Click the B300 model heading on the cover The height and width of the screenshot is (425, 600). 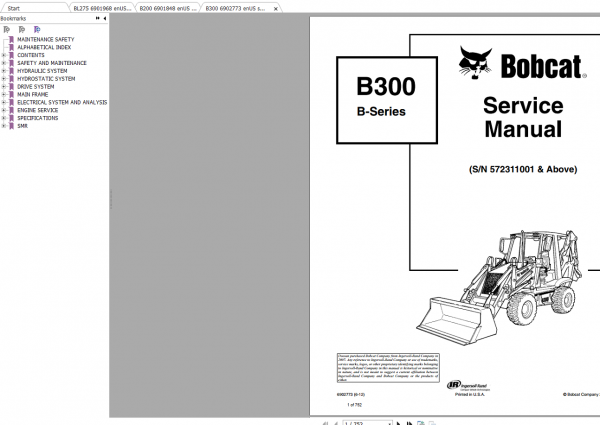386,86
